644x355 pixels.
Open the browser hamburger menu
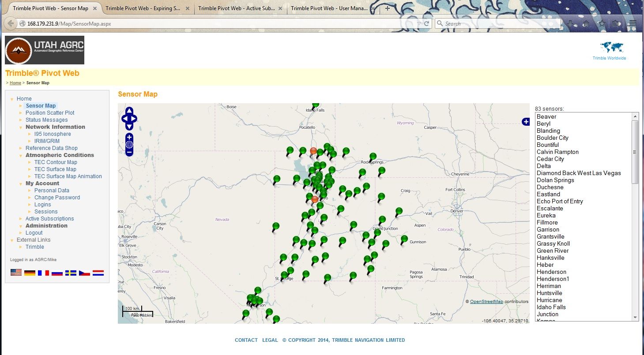tap(633, 23)
